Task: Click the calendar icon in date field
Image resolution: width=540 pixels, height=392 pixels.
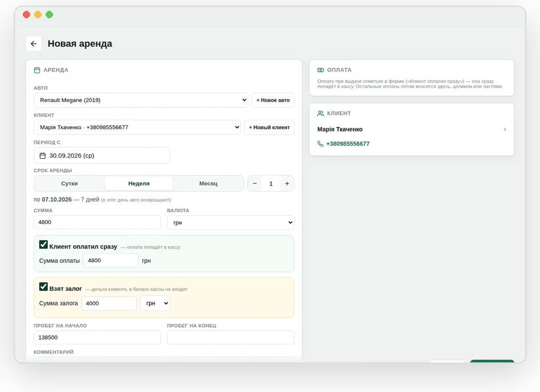Action: 43,156
